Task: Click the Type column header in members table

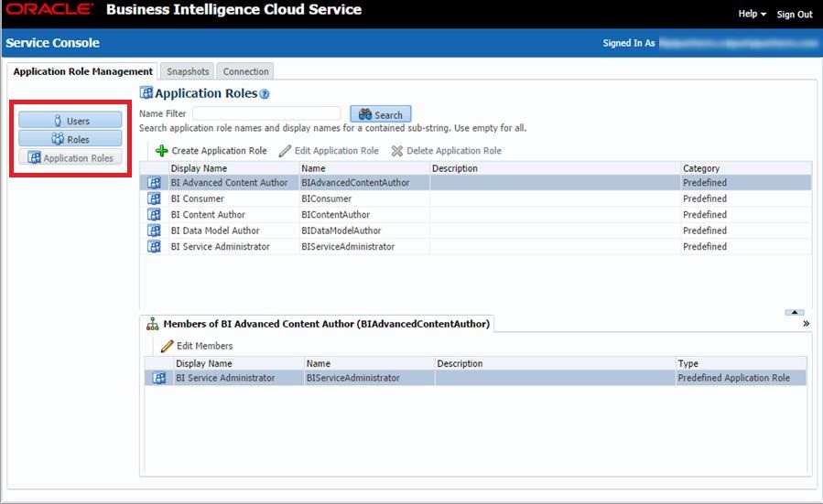Action: (742, 363)
